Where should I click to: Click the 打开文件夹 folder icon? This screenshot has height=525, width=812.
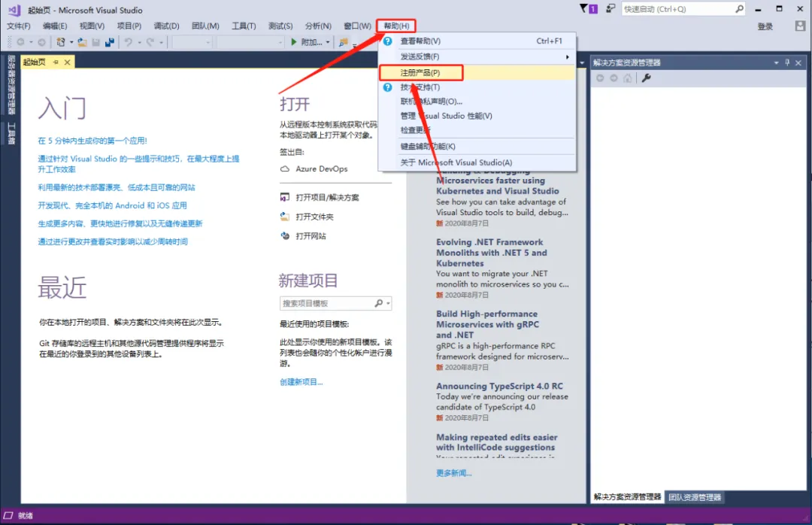[x=285, y=217]
